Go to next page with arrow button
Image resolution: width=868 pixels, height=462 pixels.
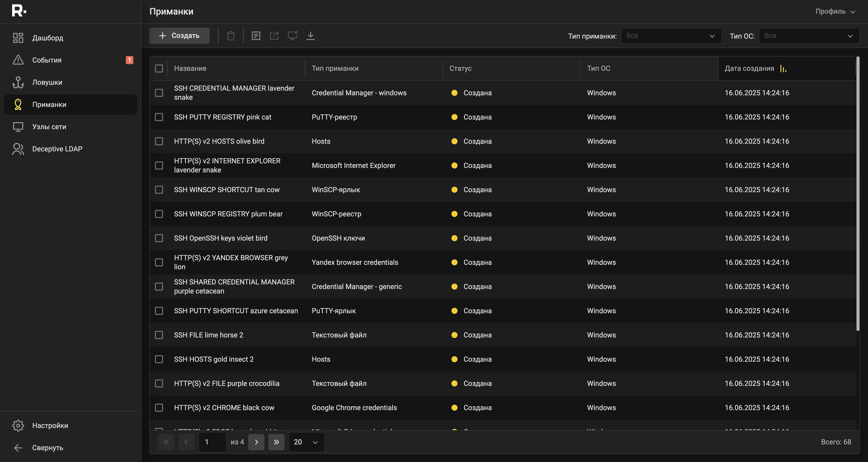pos(256,442)
